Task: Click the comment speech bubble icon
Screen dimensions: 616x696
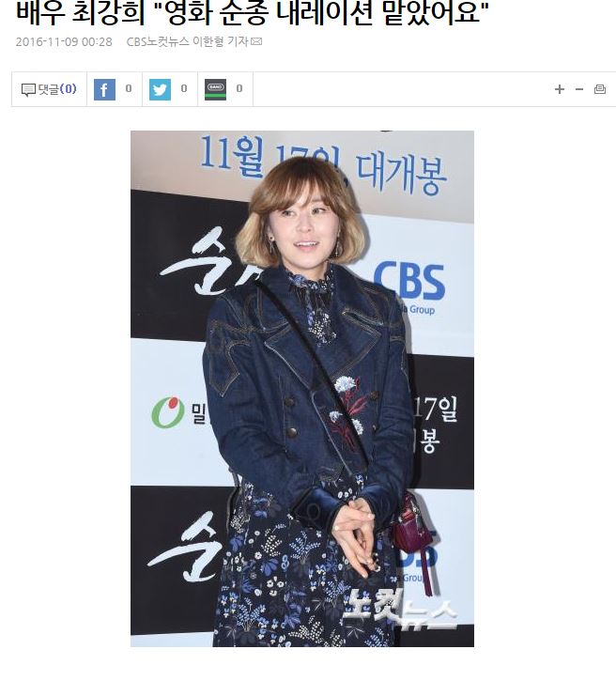Action: pos(28,90)
